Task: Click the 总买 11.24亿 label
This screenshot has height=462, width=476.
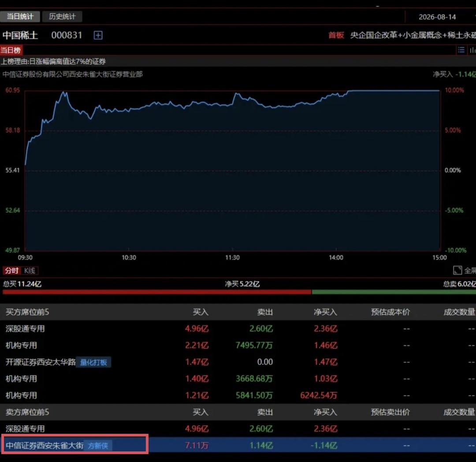Action: (x=22, y=284)
